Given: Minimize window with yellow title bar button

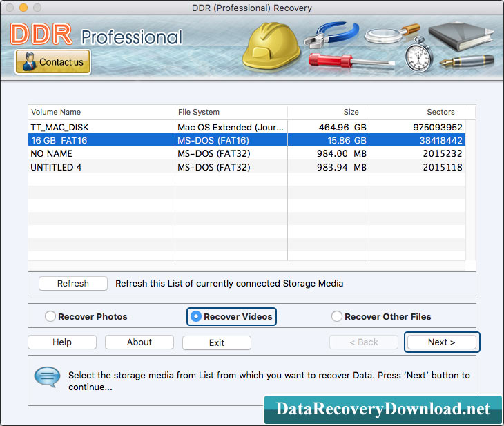Looking at the screenshot, I should click(23, 8).
